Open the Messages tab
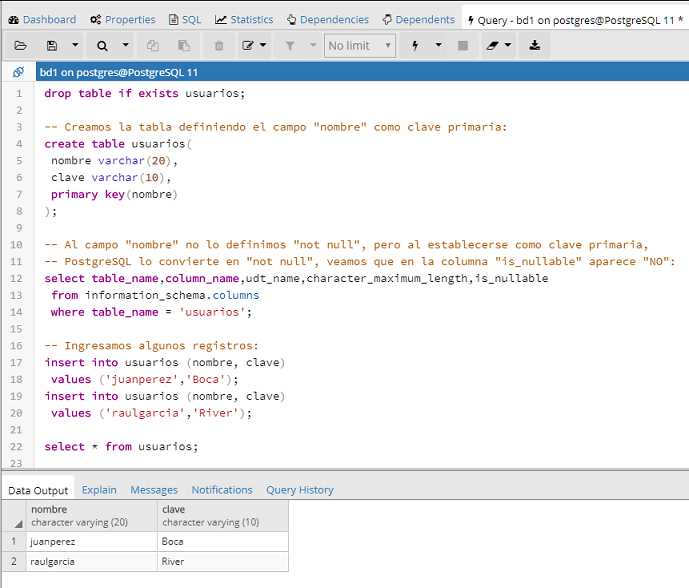 click(x=154, y=490)
